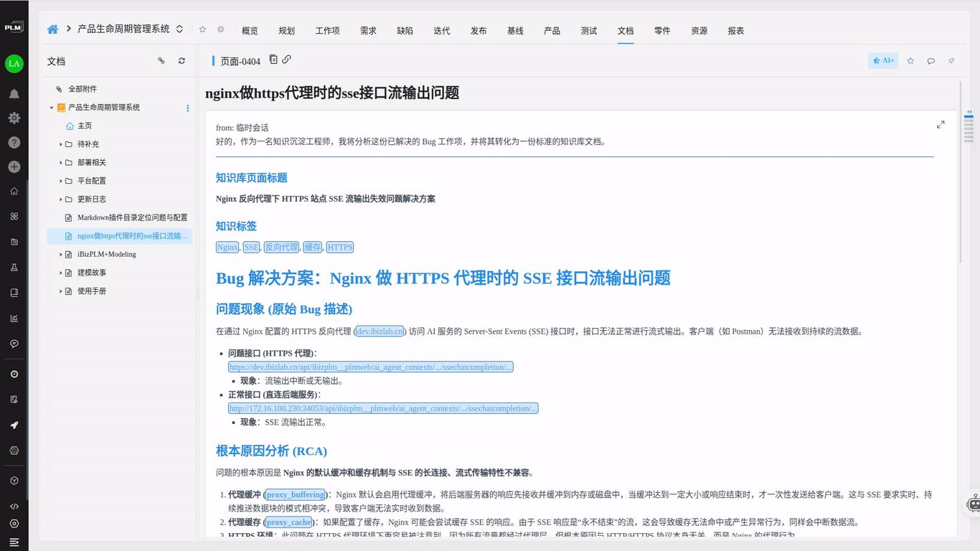Screen dimensions: 980x551
Task: Expand the document content using the expand arrows icon
Action: [x=941, y=123]
